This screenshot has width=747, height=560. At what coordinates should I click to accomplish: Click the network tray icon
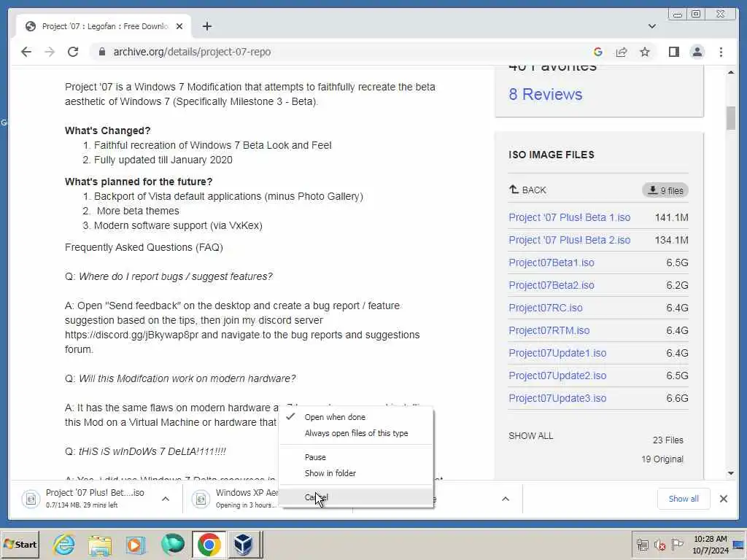[x=642, y=545]
